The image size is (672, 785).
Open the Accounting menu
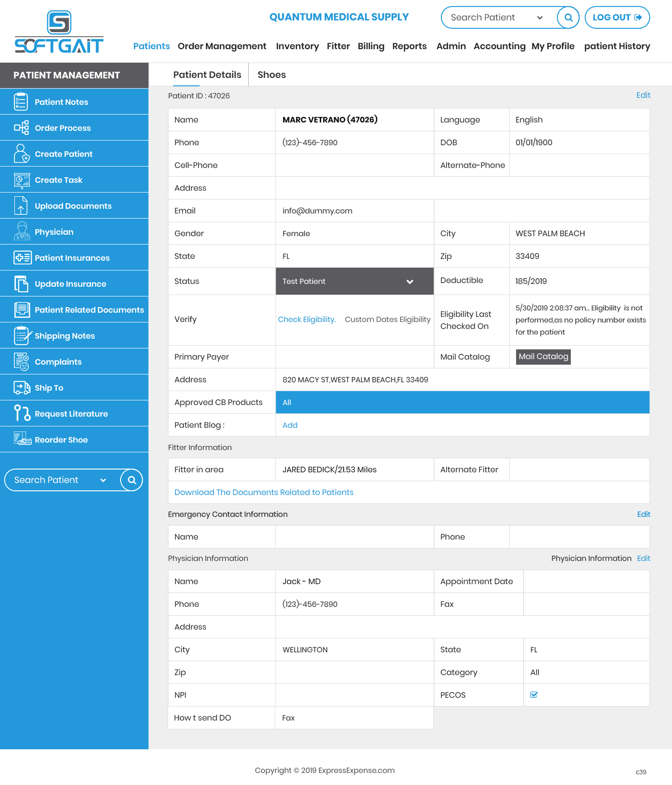[499, 46]
